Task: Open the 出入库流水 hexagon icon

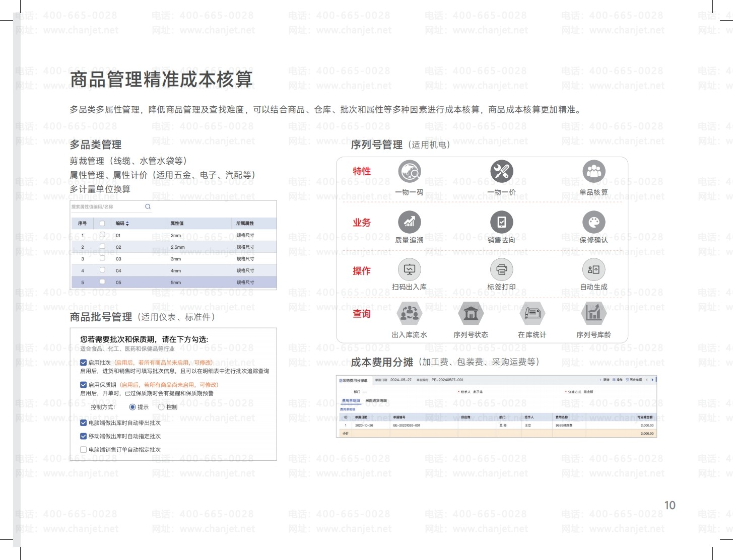Action: coord(410,313)
